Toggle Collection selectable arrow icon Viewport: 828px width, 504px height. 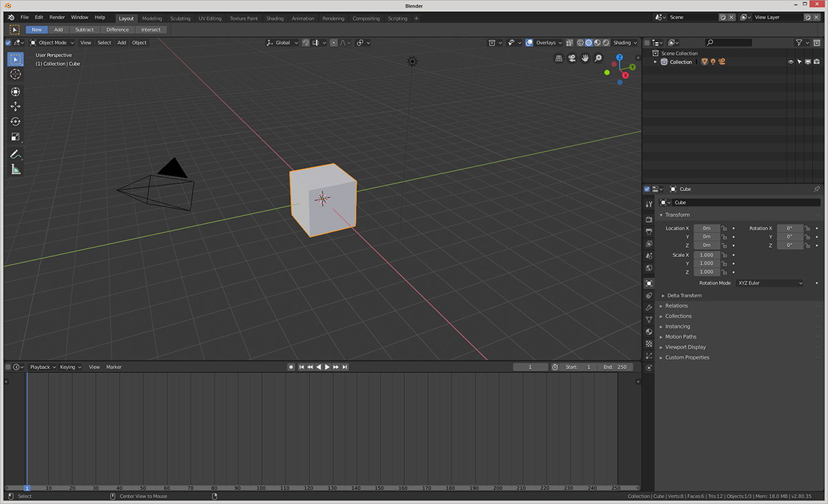[x=800, y=62]
